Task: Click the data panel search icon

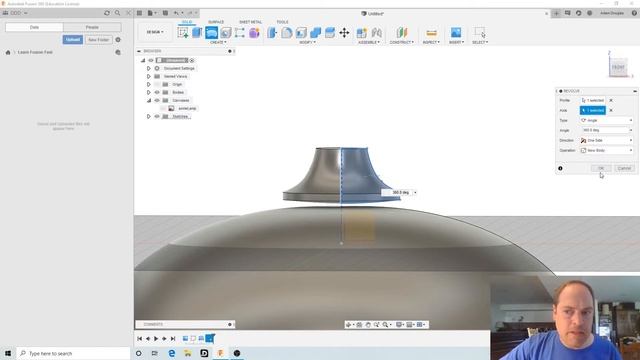Action: [118, 13]
